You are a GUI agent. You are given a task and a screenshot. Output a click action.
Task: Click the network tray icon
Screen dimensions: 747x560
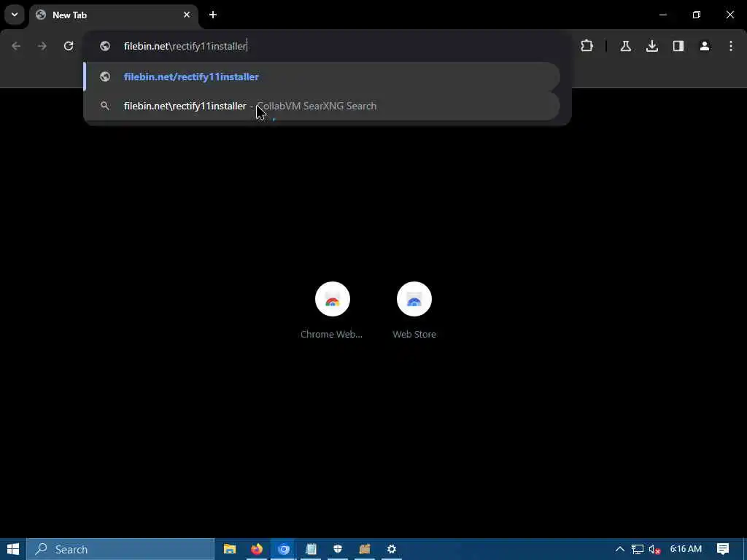click(638, 550)
